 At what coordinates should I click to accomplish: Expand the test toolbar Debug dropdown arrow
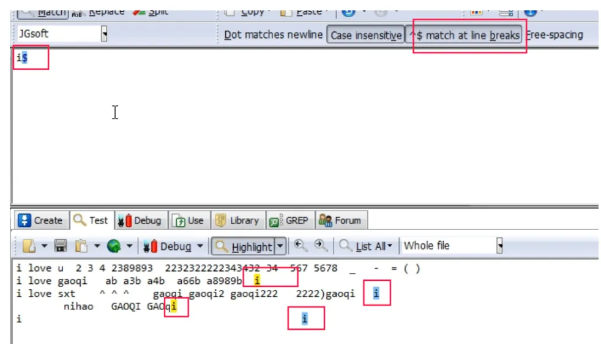(200, 247)
